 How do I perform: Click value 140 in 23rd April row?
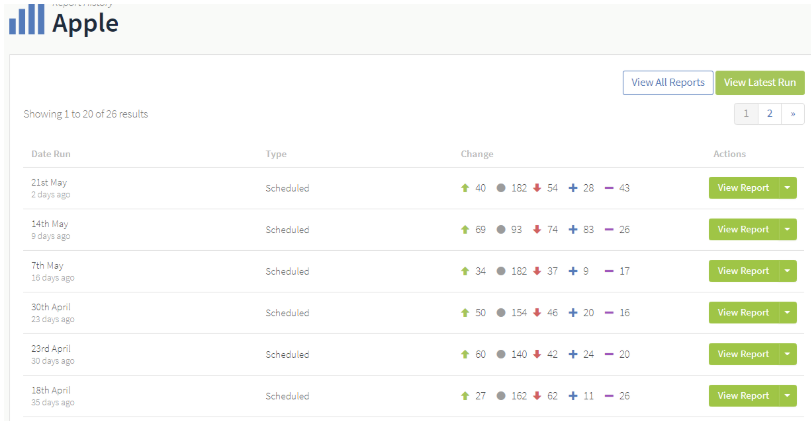click(x=519, y=355)
